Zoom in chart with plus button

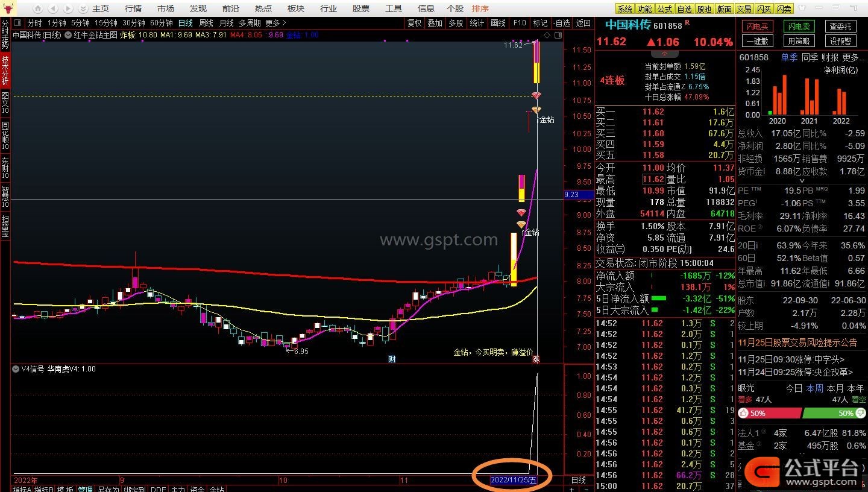tap(571, 489)
